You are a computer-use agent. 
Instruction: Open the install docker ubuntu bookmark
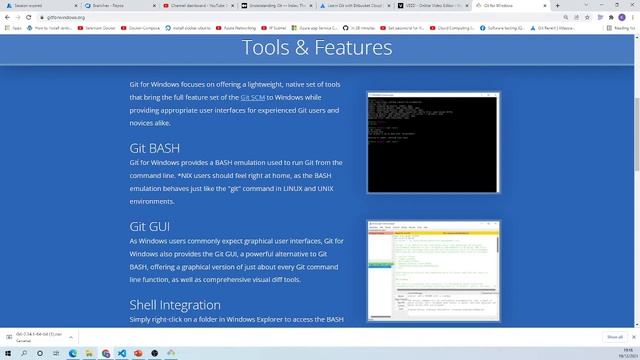(x=188, y=28)
